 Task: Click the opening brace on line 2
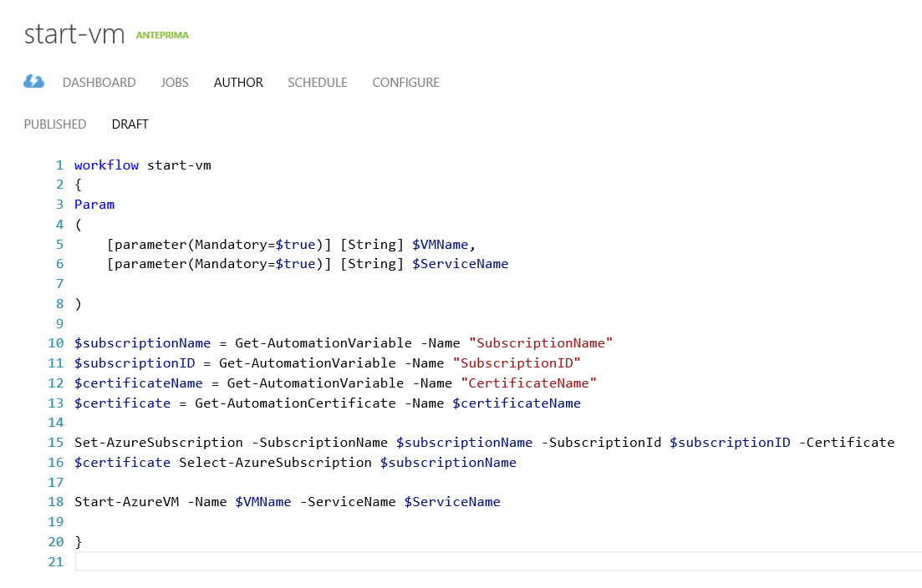[79, 185]
